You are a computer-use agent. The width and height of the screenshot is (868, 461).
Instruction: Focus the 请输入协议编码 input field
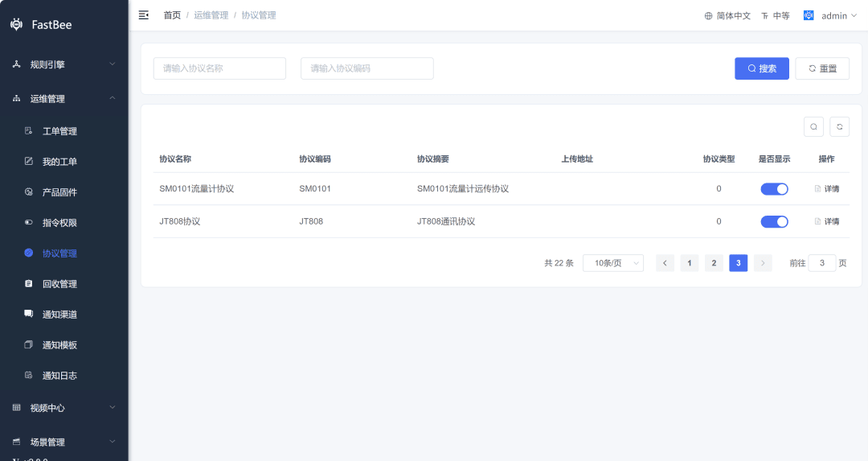(x=367, y=68)
